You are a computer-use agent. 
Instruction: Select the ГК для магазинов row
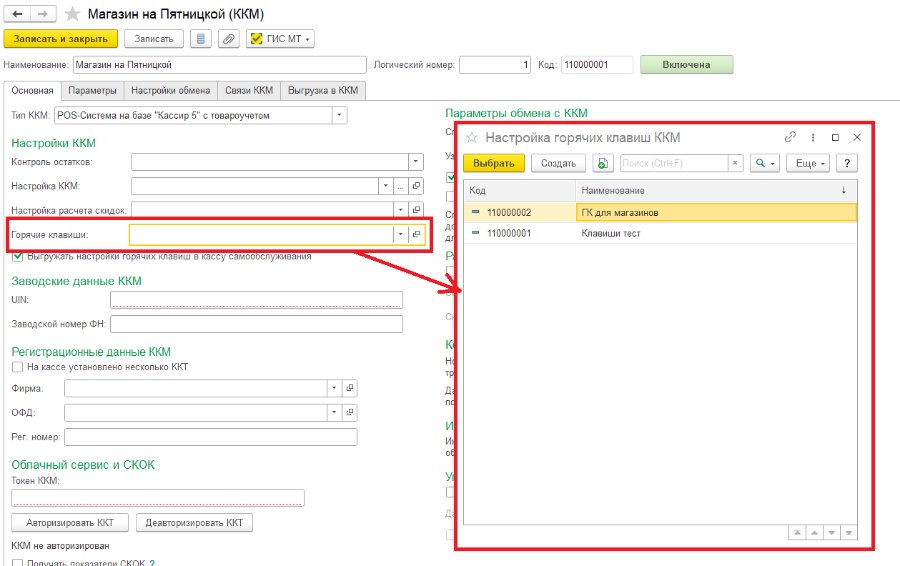click(x=660, y=212)
